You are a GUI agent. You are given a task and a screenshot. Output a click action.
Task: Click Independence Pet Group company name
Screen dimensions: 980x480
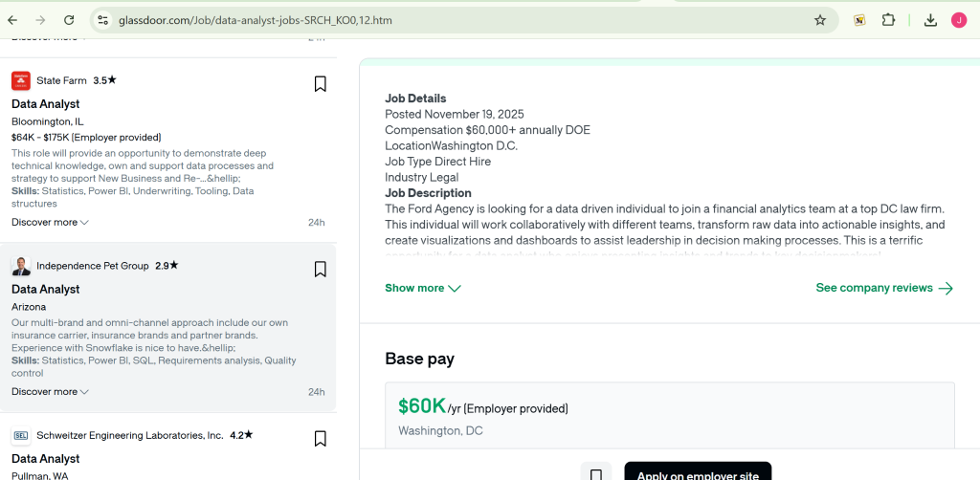[x=93, y=266]
